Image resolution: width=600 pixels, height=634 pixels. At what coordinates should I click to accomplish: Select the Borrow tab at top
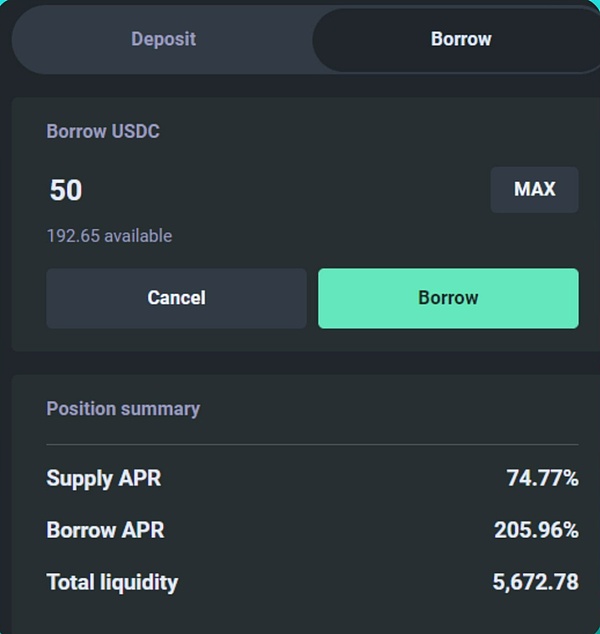[x=460, y=40]
